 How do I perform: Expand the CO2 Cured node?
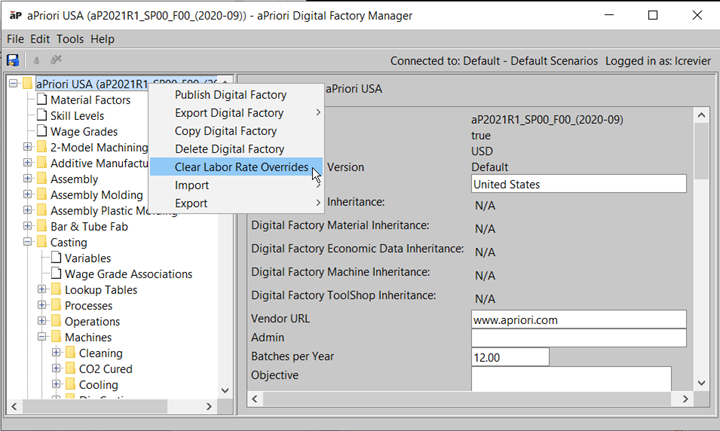(x=56, y=368)
